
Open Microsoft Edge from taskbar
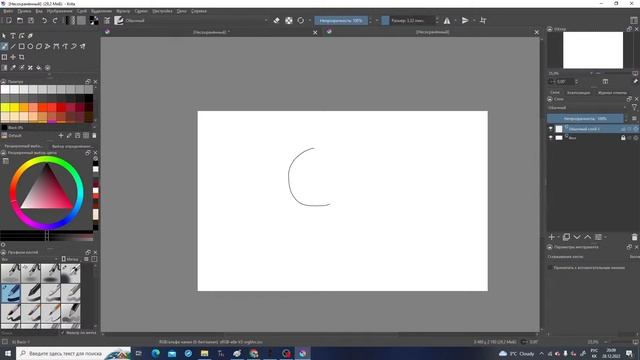(x=156, y=353)
